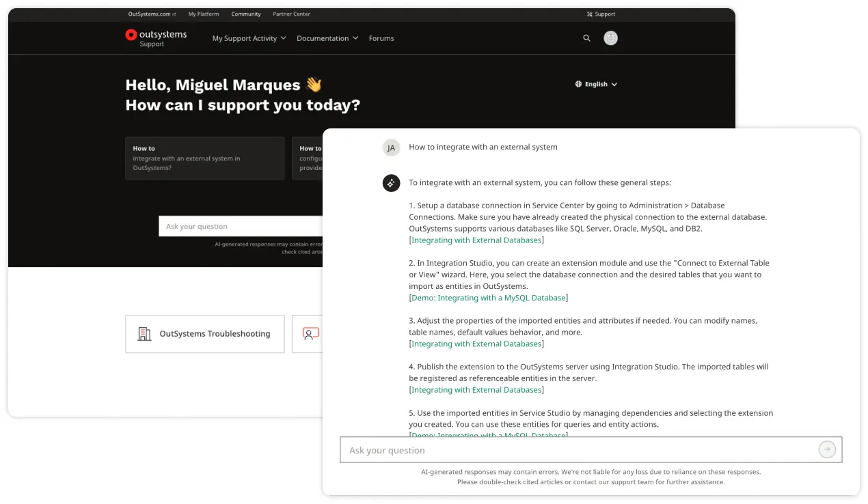Select Community in the top utility bar
The height and width of the screenshot is (504, 868).
point(245,14)
